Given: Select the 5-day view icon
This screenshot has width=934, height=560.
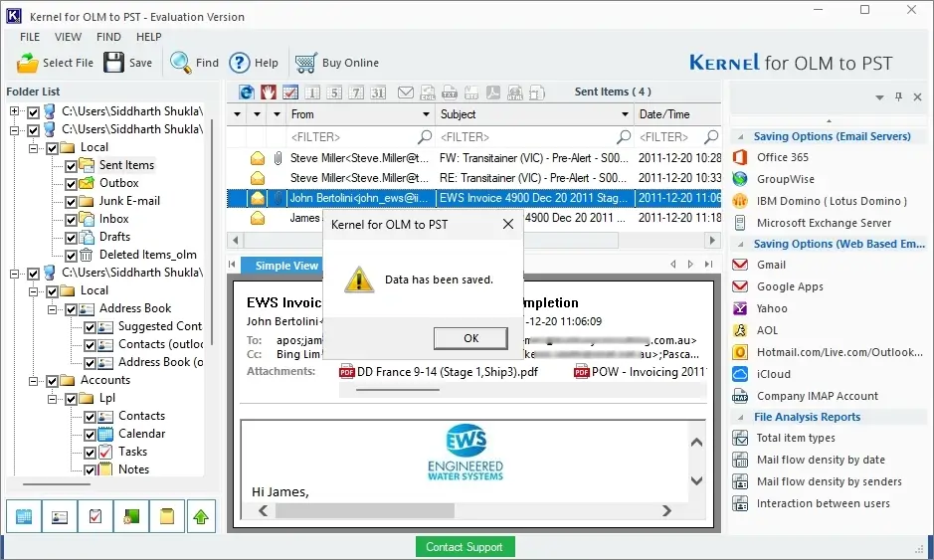Looking at the screenshot, I should point(334,93).
